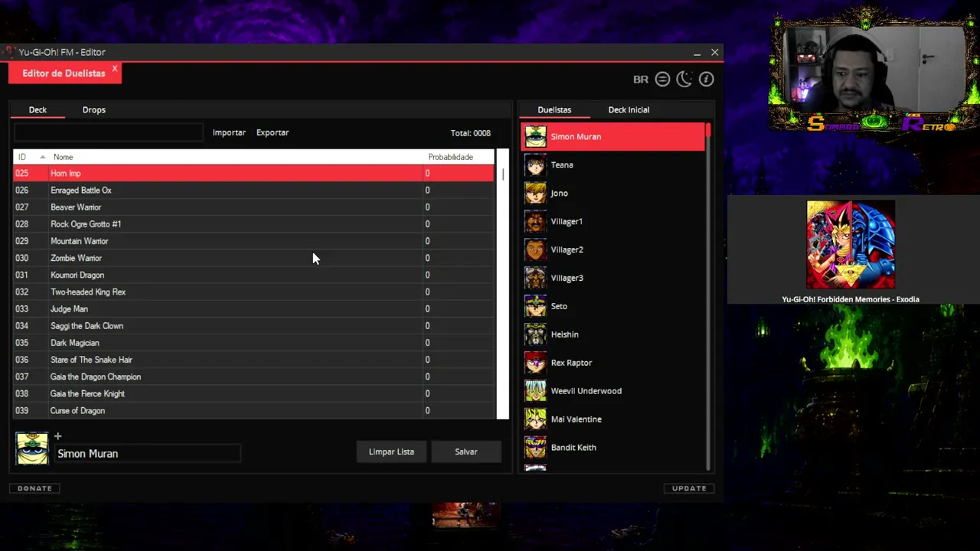The width and height of the screenshot is (980, 551).
Task: Select the Villager1 duelist portrait
Action: [x=535, y=221]
